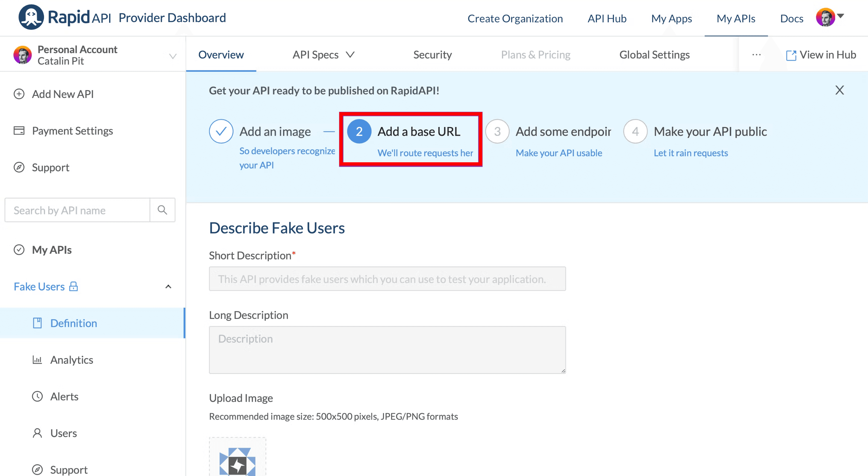Collapse the Fake Users section chevron
This screenshot has height=476, width=868.
point(168,286)
